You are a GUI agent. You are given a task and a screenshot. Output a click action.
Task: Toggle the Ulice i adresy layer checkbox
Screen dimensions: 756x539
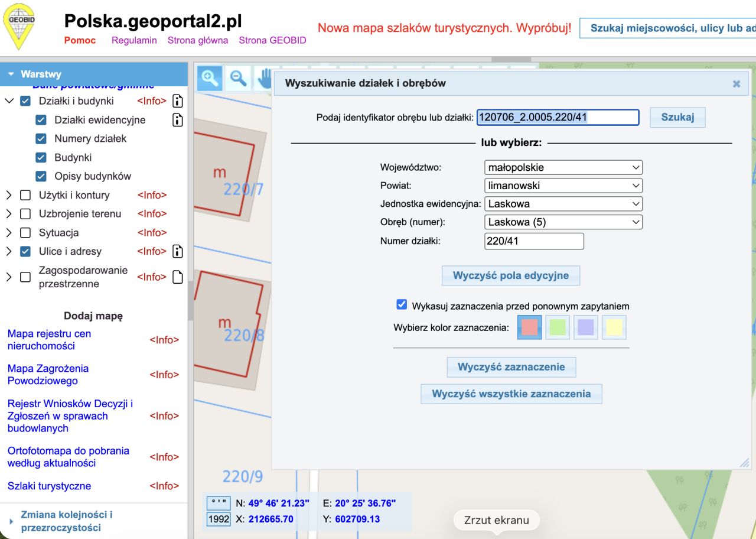click(x=25, y=251)
